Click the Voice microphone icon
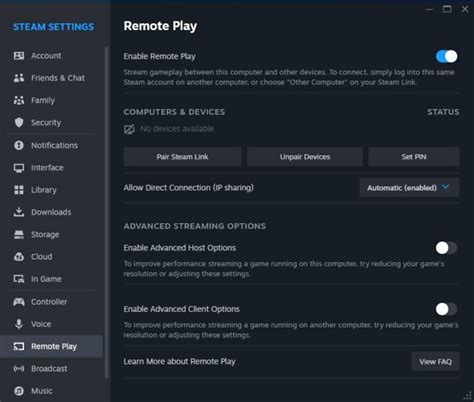 coord(19,324)
